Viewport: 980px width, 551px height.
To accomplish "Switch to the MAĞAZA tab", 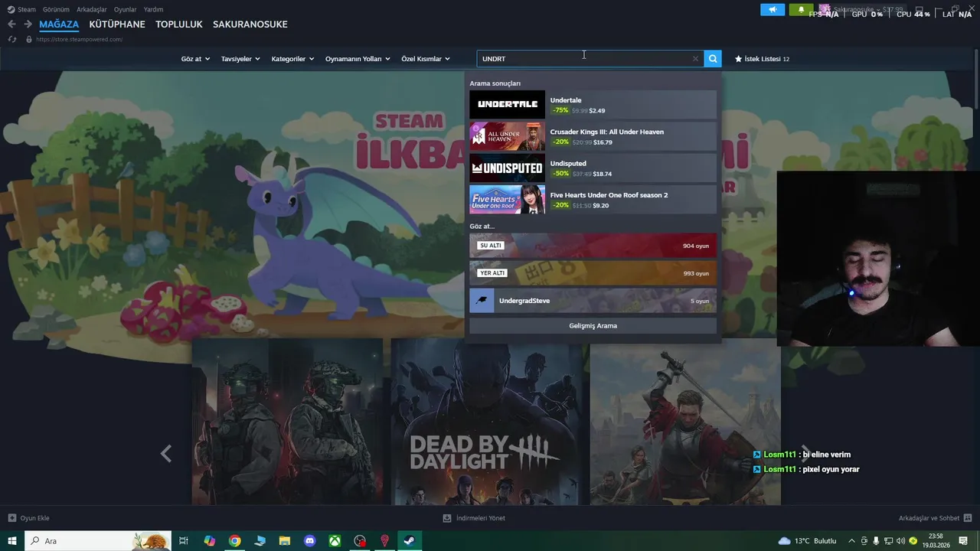I will tap(59, 24).
